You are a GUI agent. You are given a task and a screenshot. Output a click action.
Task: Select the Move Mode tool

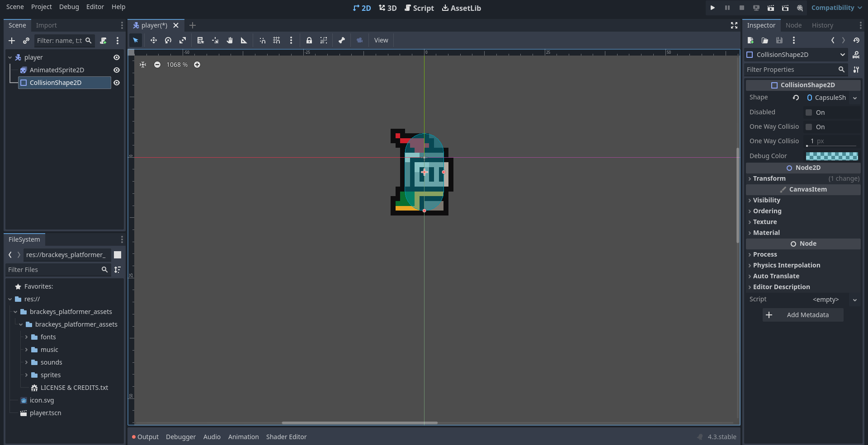click(154, 40)
